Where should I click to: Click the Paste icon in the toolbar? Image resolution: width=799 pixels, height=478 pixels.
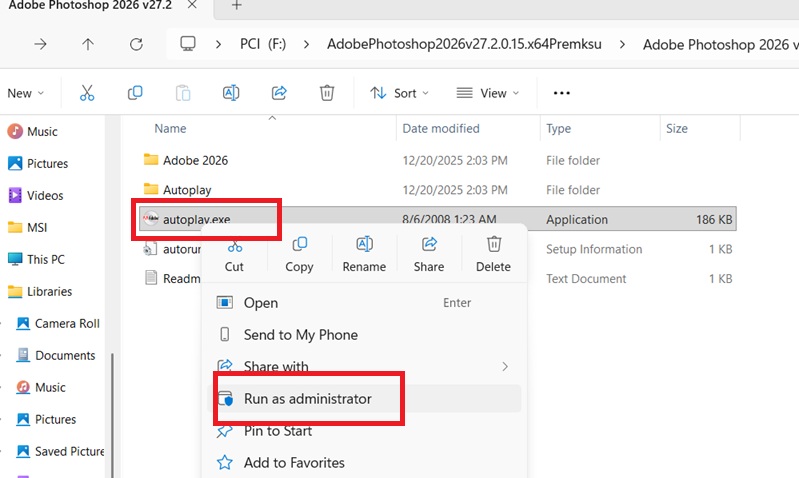click(x=183, y=93)
